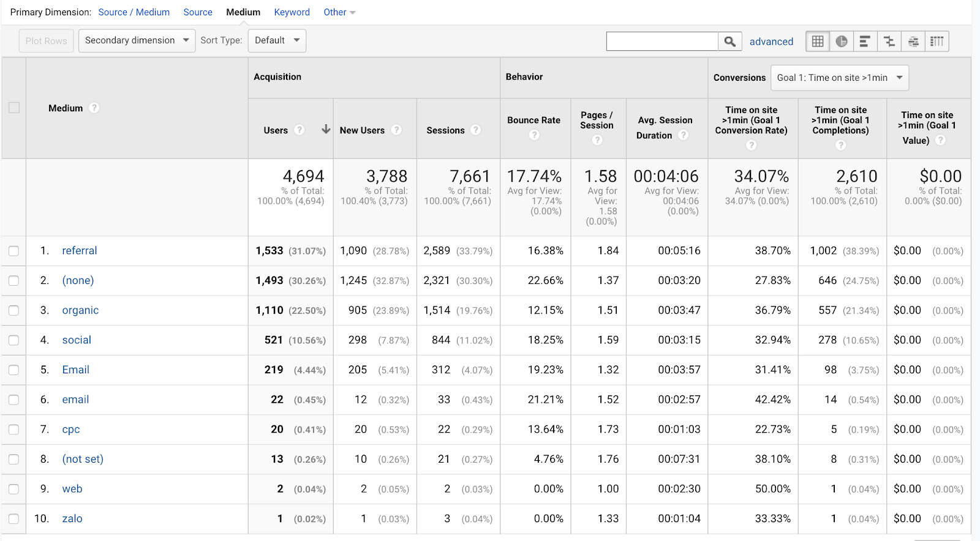Open help icon beside Goal 1 Value
The width and height of the screenshot is (980, 541).
tap(941, 140)
